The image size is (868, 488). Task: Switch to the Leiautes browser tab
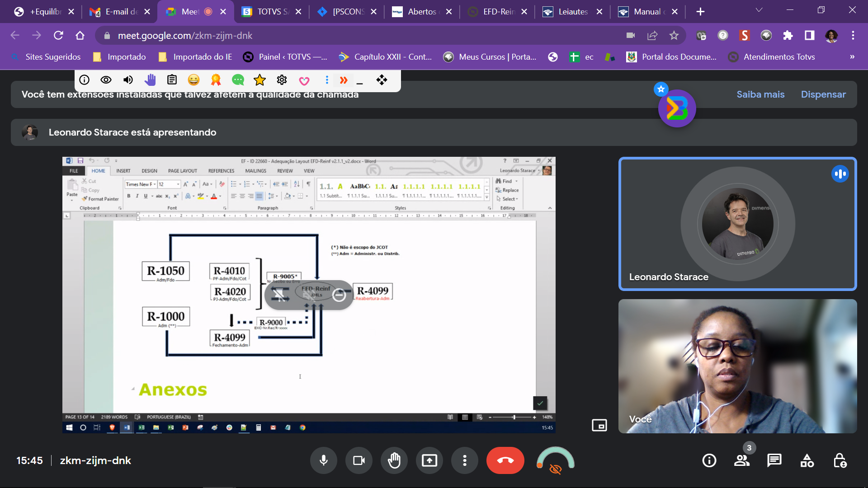[572, 12]
